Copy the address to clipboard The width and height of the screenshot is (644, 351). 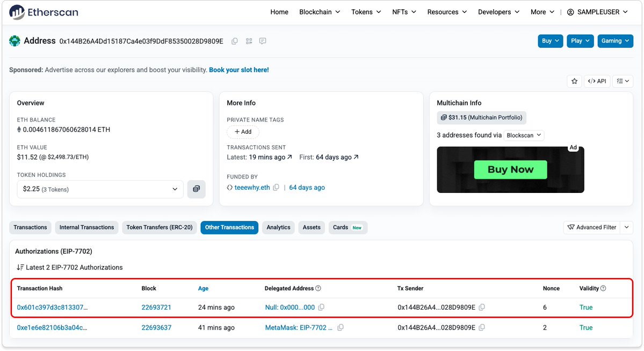(235, 41)
